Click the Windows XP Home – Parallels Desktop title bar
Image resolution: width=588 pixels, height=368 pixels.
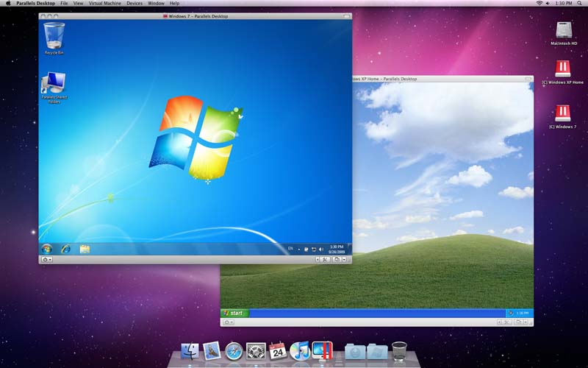point(442,79)
